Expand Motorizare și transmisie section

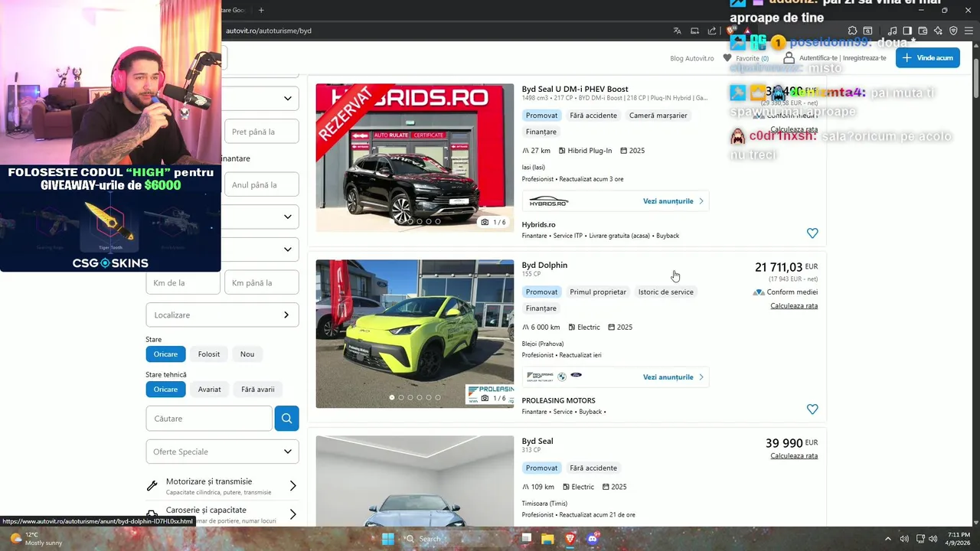pyautogui.click(x=222, y=485)
